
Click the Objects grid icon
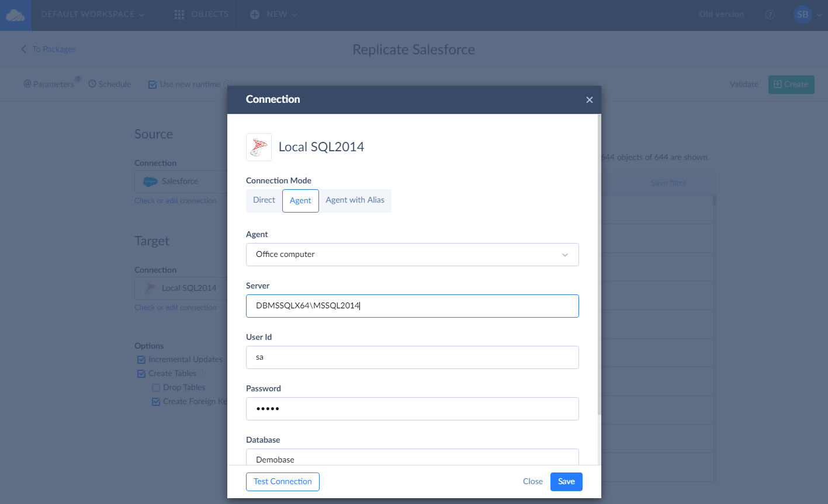pyautogui.click(x=179, y=15)
